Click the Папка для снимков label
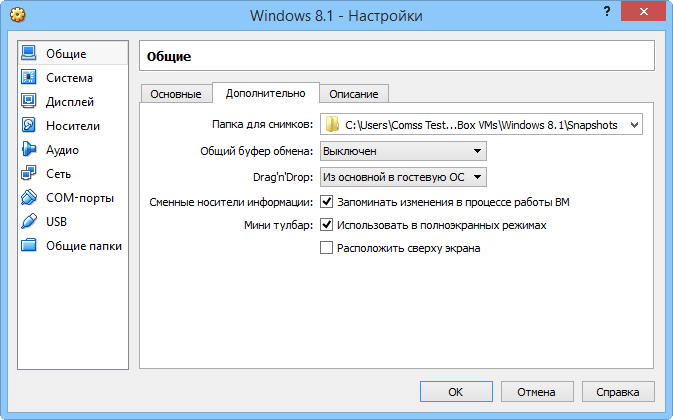Screen dimensions: 673x420 (262, 124)
